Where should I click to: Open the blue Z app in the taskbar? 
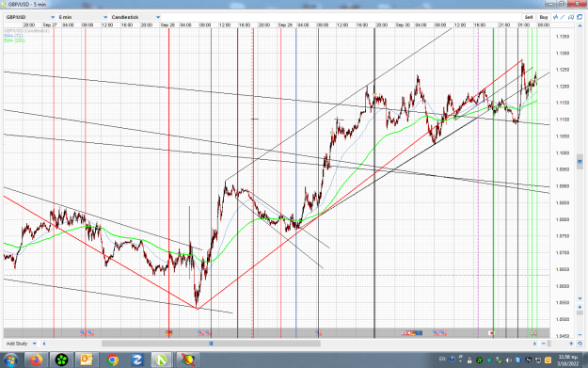pyautogui.click(x=136, y=360)
